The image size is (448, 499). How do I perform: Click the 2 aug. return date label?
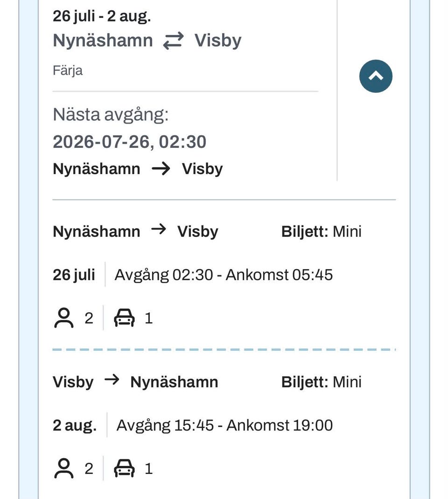coord(75,425)
